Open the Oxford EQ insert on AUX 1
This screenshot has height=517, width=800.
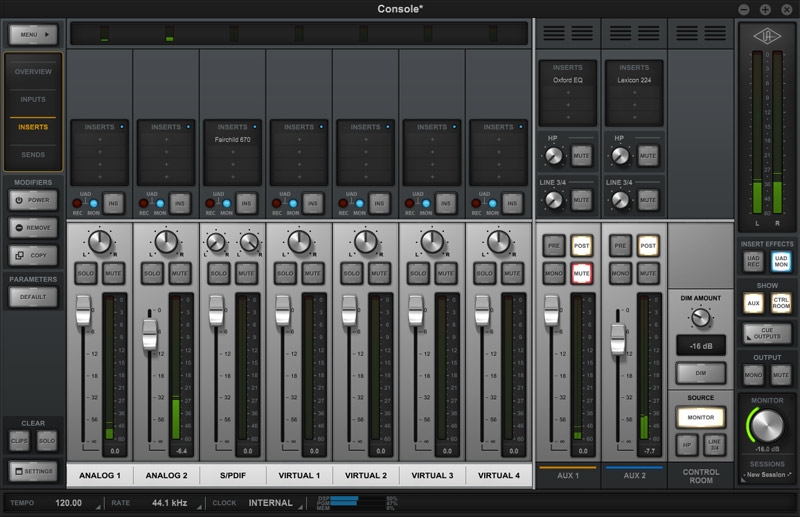[567, 80]
